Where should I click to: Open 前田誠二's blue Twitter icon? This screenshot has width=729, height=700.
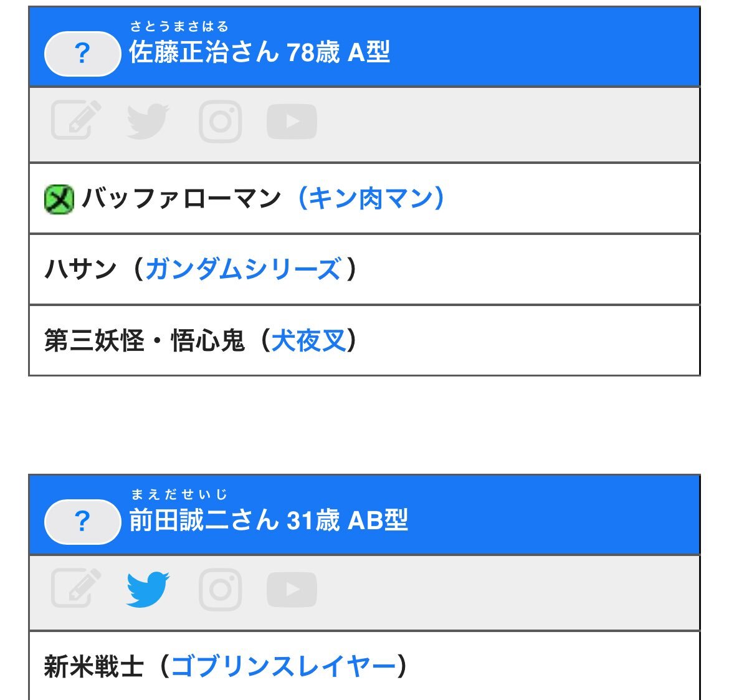148,589
